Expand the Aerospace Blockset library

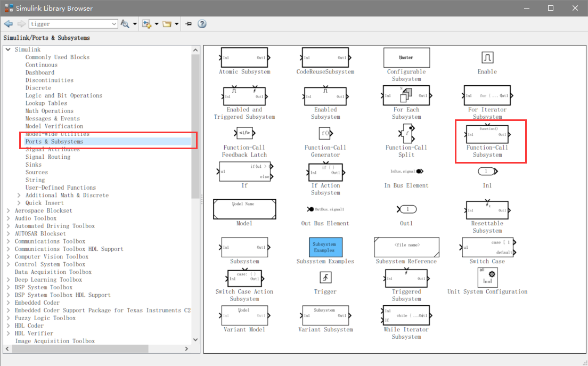(8, 211)
